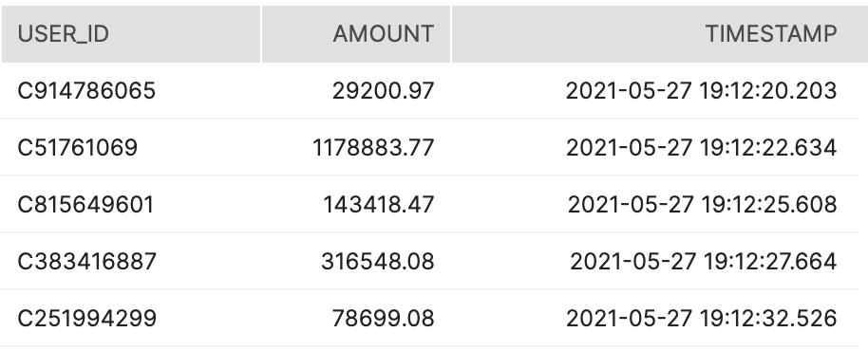Image resolution: width=868 pixels, height=351 pixels.
Task: Click amount cell 143418.47
Action: tap(379, 205)
